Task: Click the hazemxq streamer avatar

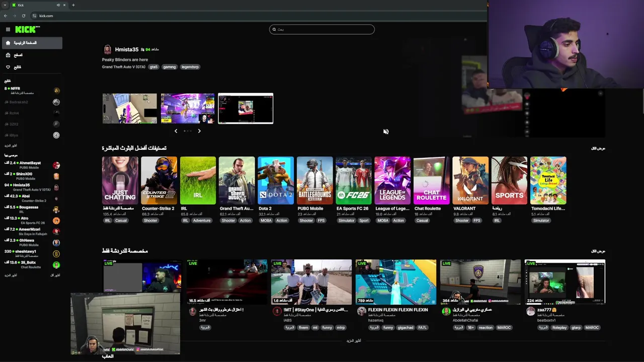Action: click(x=361, y=312)
